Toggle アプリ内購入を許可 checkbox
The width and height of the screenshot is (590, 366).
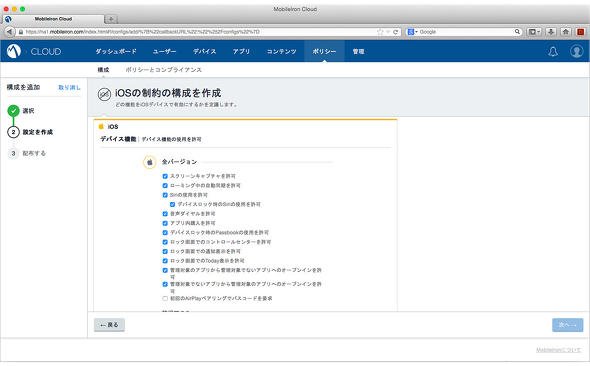(165, 223)
